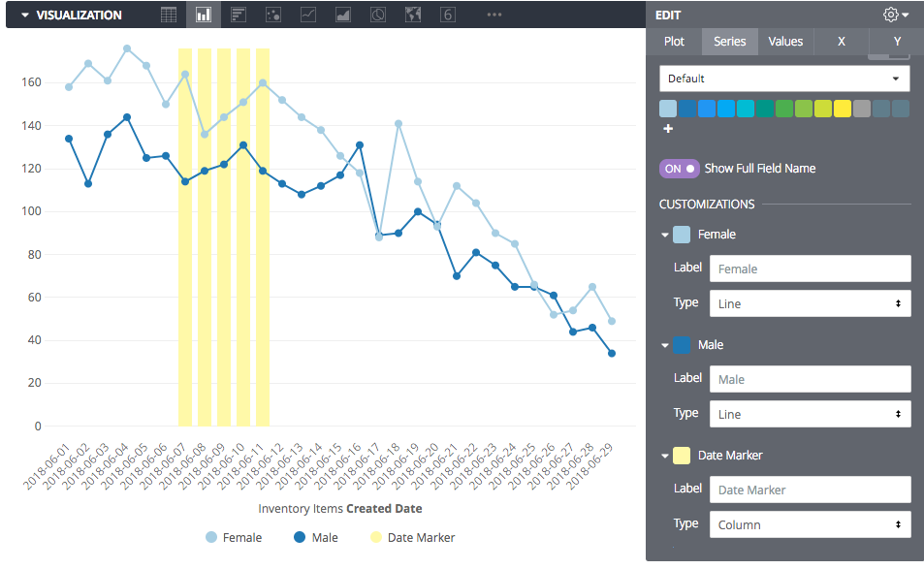The width and height of the screenshot is (924, 569).
Task: Open the X axis tab
Action: tap(842, 42)
